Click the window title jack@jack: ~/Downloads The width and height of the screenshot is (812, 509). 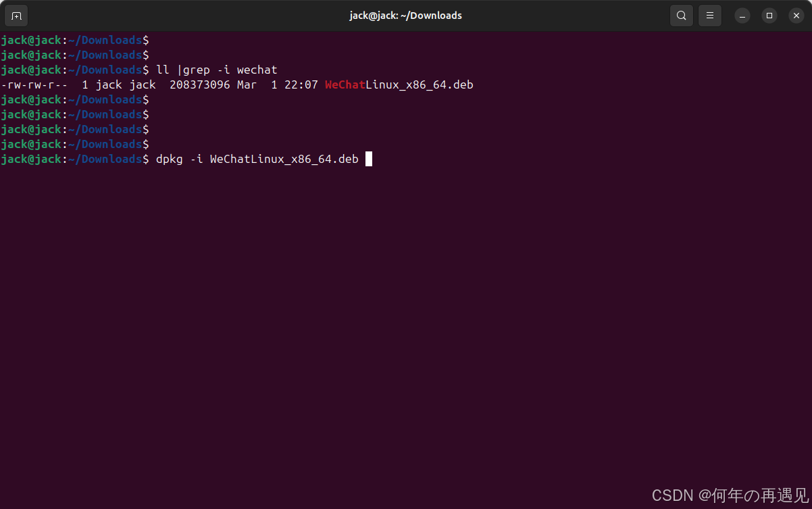(405, 16)
